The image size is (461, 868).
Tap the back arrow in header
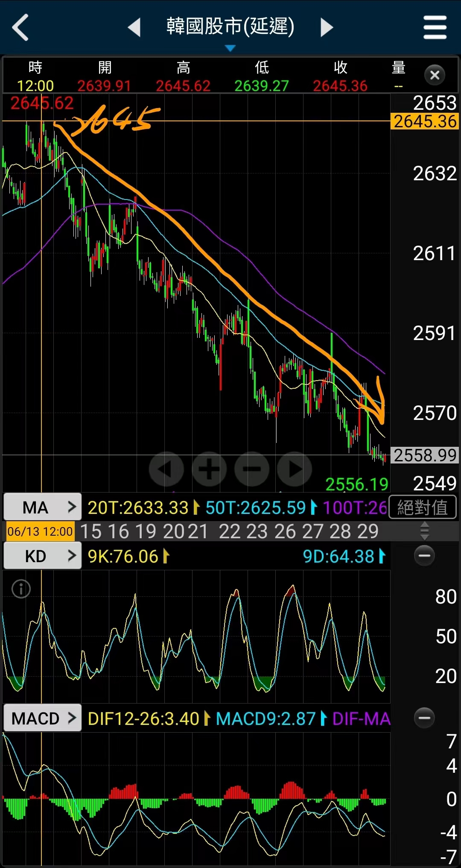coord(20,27)
